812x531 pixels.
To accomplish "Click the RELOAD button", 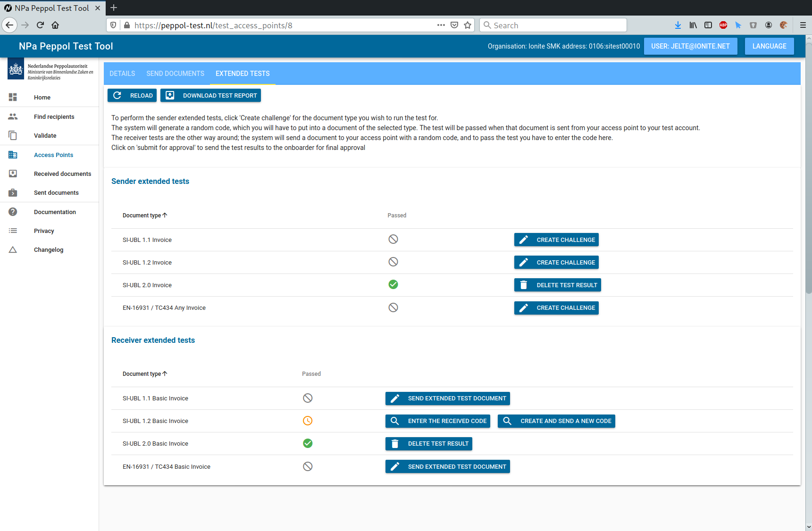I will point(132,95).
